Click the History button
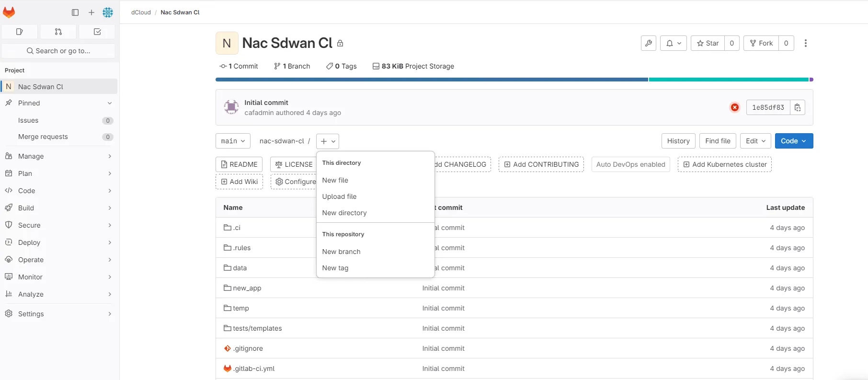868x380 pixels. click(678, 141)
